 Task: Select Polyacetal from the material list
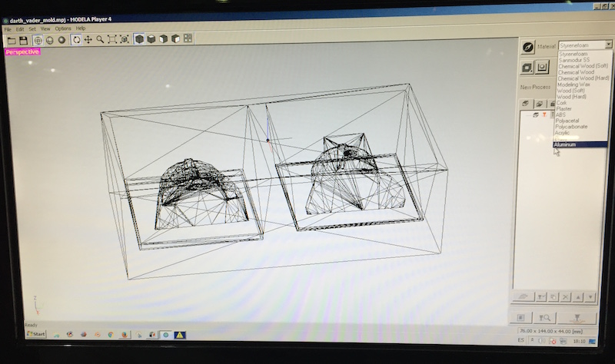pyautogui.click(x=567, y=121)
